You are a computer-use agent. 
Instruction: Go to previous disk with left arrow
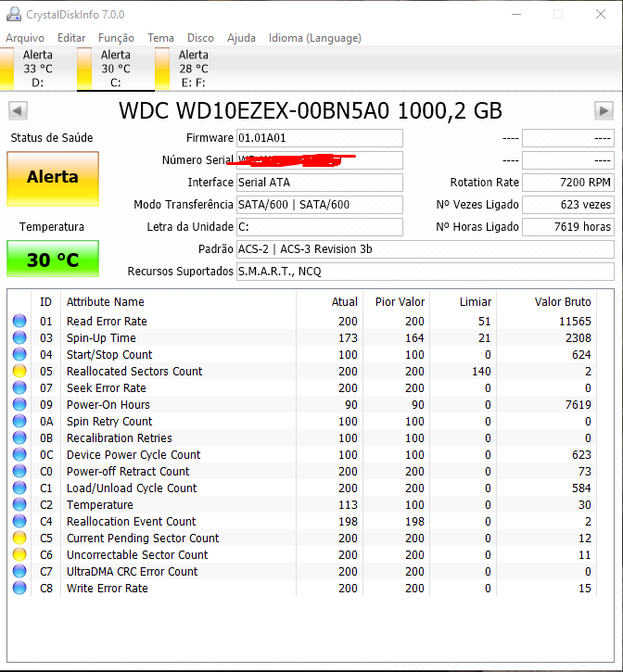coord(18,111)
